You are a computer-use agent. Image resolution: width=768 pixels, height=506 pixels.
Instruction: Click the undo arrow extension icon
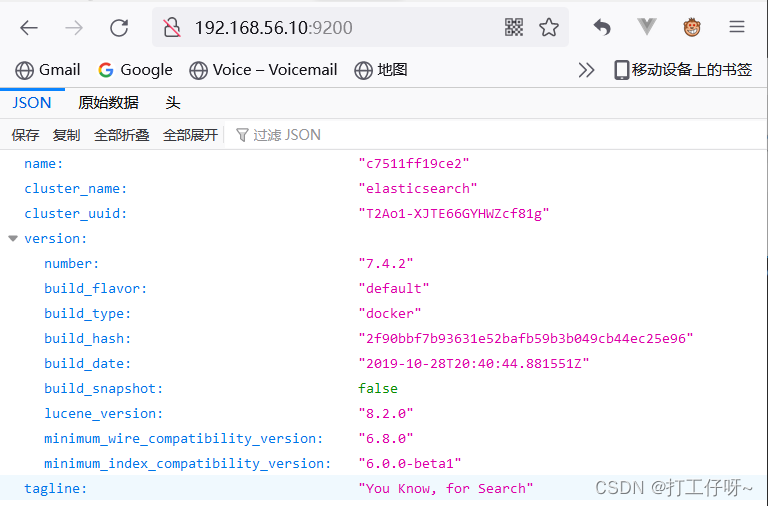602,27
